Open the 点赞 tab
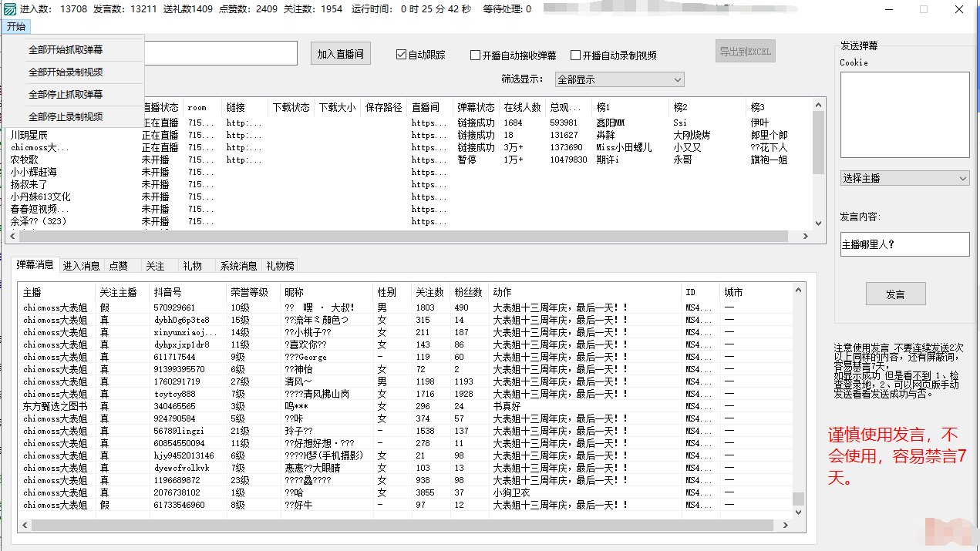 118,266
